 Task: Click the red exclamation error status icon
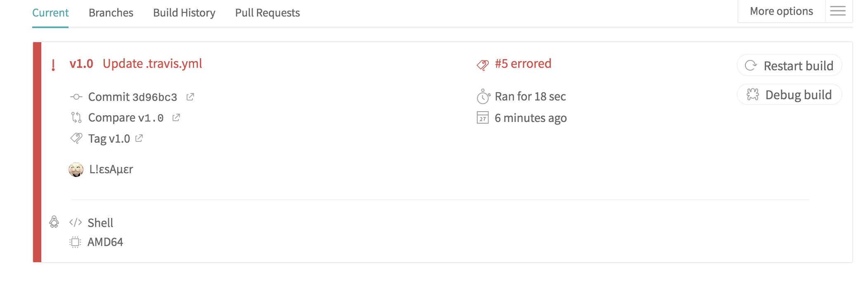(x=53, y=65)
